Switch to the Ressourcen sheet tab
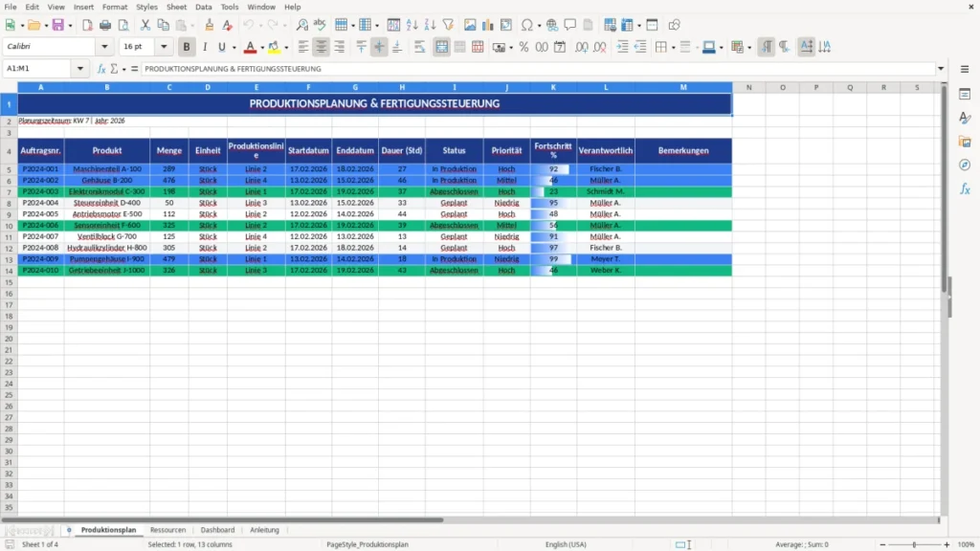Image resolution: width=980 pixels, height=551 pixels. click(167, 530)
